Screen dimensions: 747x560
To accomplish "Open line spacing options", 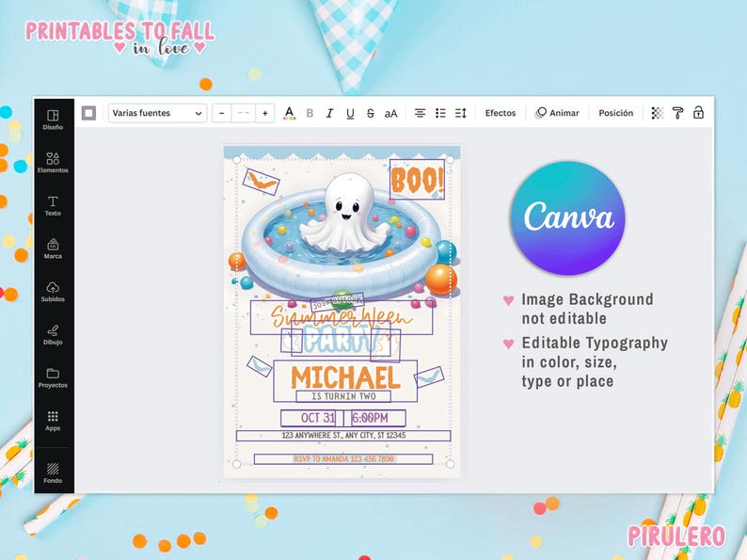I will pyautogui.click(x=461, y=113).
